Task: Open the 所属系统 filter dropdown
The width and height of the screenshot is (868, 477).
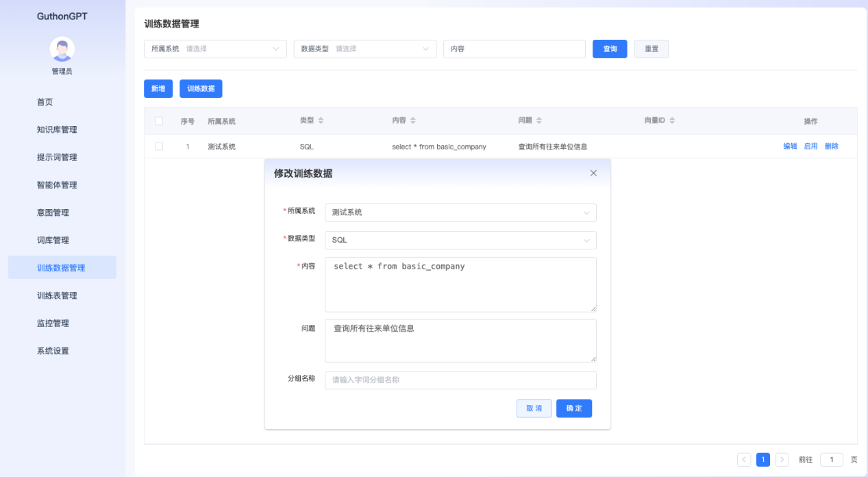Action: (214, 49)
